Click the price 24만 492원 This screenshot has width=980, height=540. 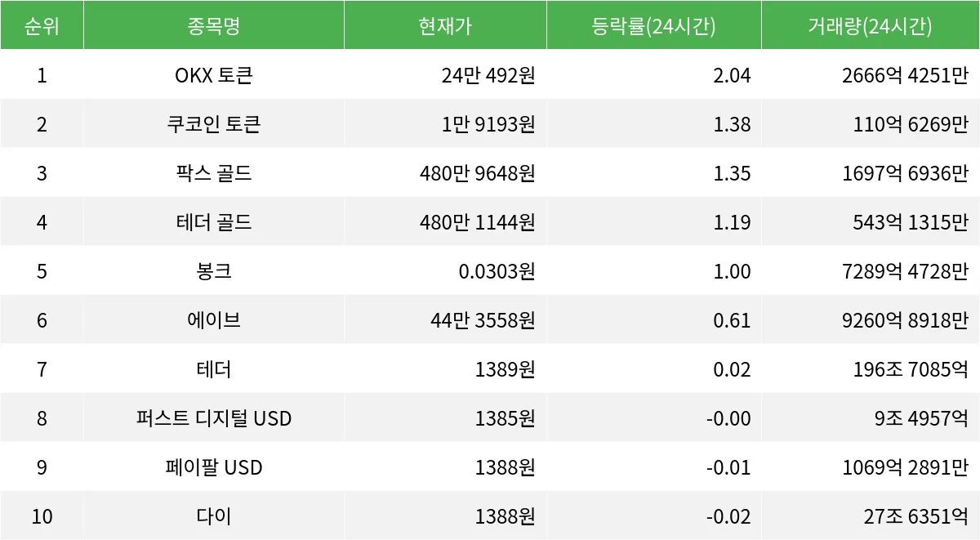(x=488, y=75)
